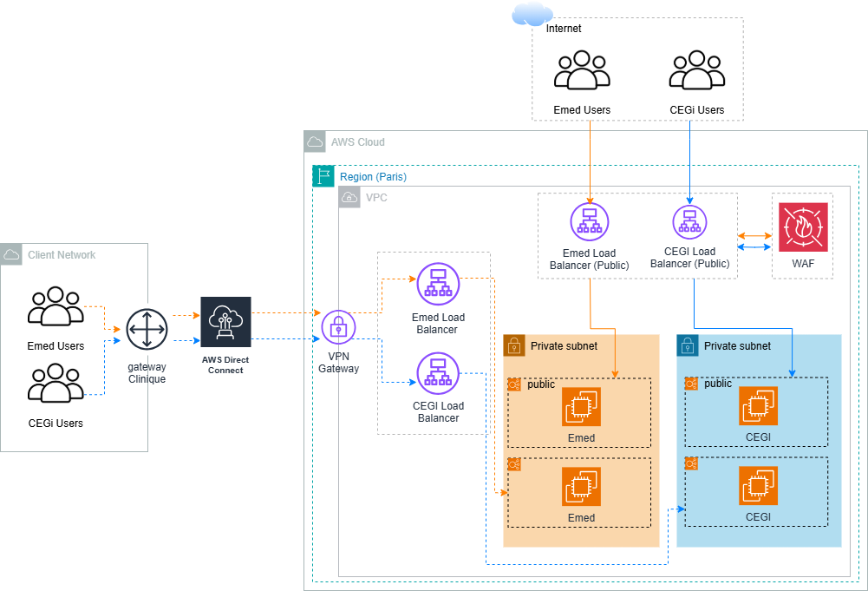Click 'CEGI Load Balancer (Public)' label
Image resolution: width=868 pixels, height=591 pixels.
click(x=689, y=257)
